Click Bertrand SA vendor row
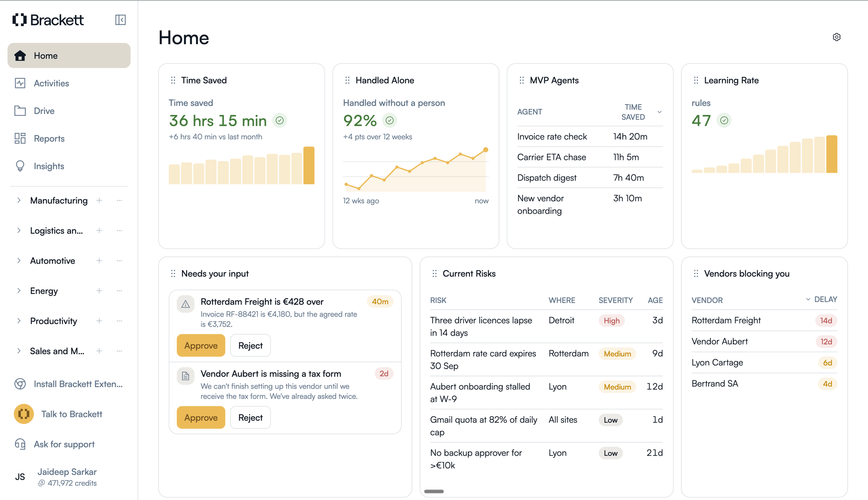 coord(764,384)
